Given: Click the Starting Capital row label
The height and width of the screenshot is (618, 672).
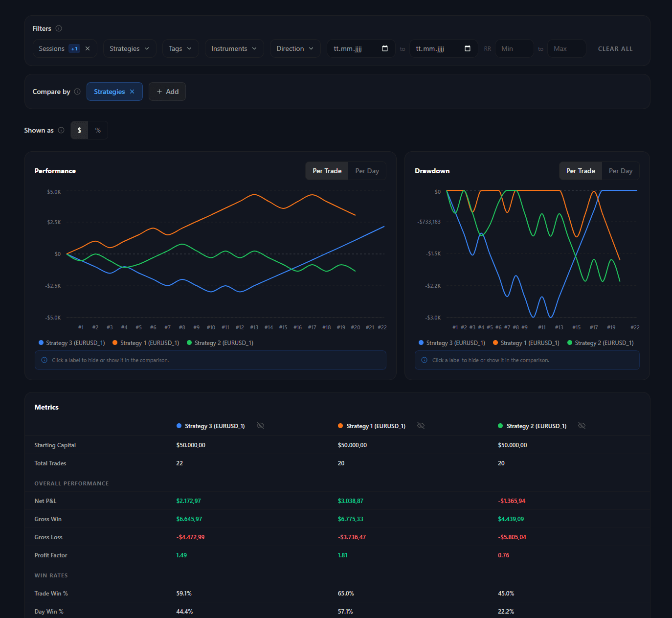Looking at the screenshot, I should click(55, 445).
